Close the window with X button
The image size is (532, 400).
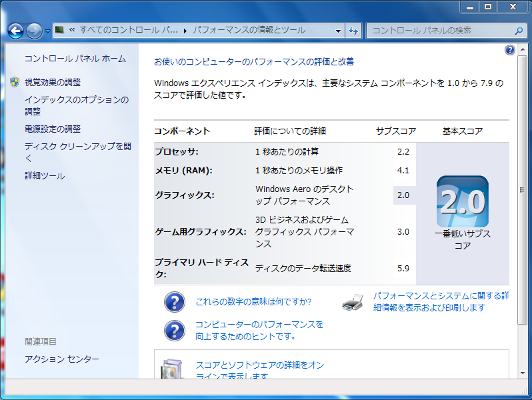point(512,7)
